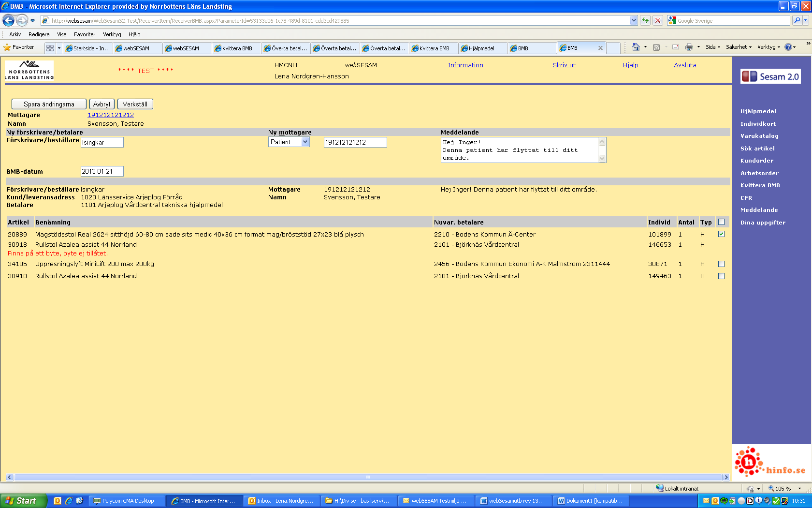Click the RSS feeds icon

coord(656,47)
